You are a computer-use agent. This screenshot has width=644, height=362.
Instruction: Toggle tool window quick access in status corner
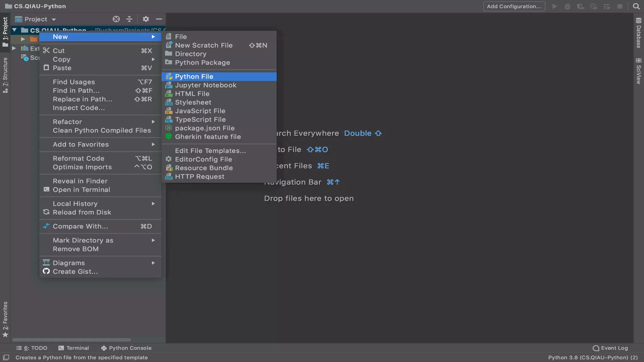[6, 357]
